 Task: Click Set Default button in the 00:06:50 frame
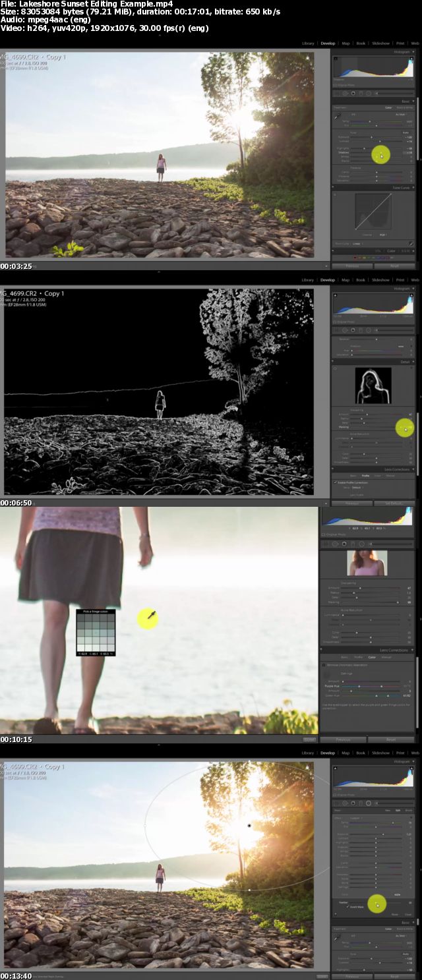pos(394,503)
